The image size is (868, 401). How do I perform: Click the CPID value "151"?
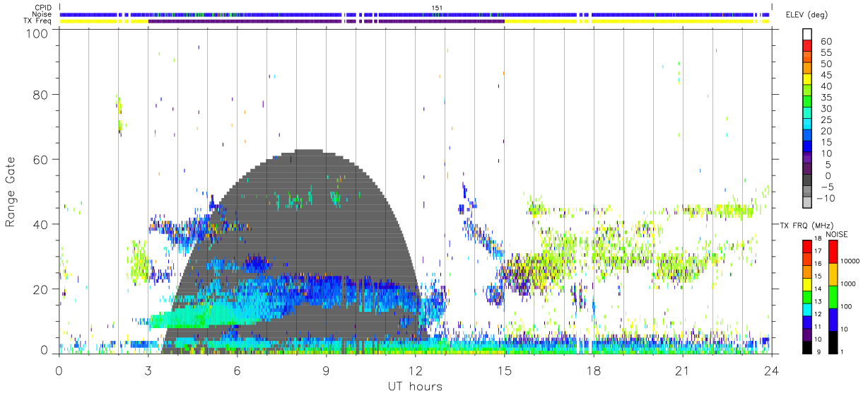pos(436,8)
